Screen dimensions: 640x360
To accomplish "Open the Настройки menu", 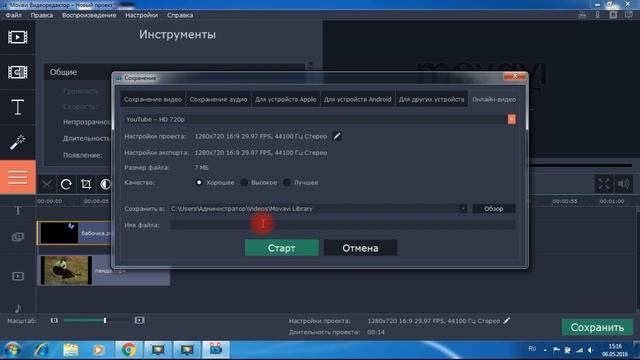I will [x=142, y=15].
